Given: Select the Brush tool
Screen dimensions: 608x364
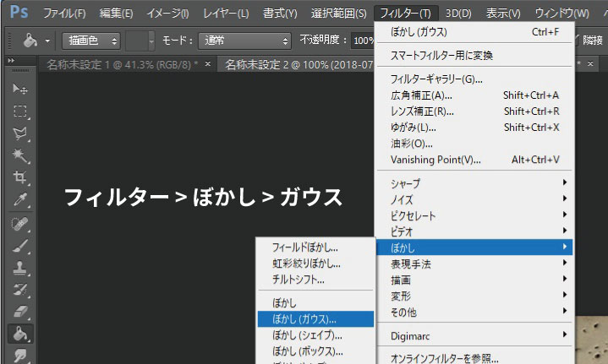Looking at the screenshot, I should pos(19,246).
